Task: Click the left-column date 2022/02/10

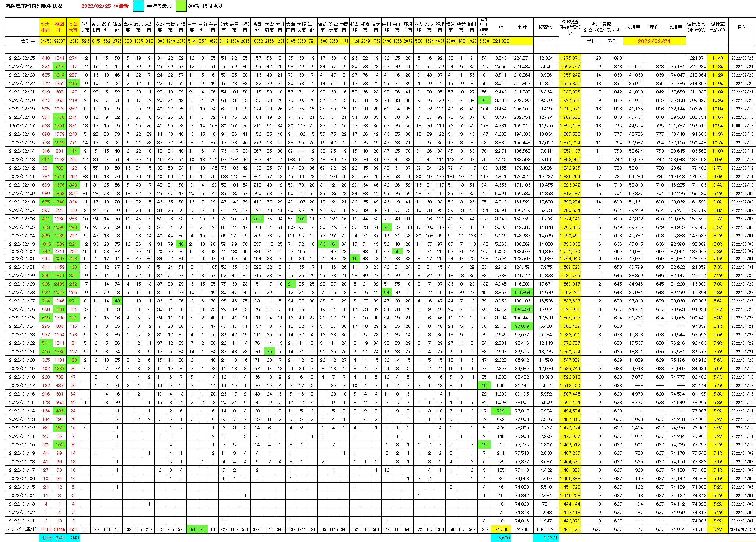Action: [x=22, y=185]
